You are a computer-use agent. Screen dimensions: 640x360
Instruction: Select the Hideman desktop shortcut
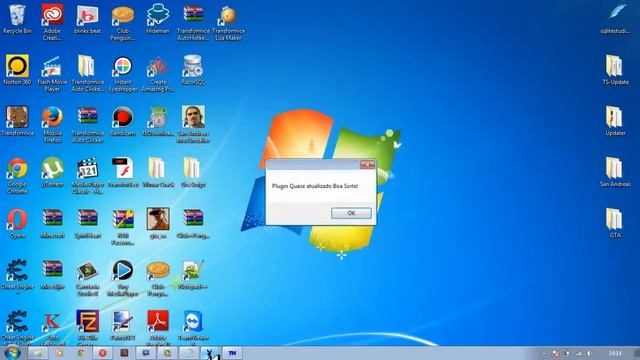(x=158, y=20)
